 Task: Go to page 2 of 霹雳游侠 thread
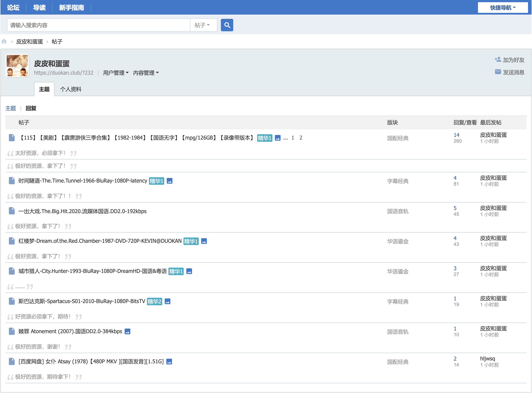(301, 138)
